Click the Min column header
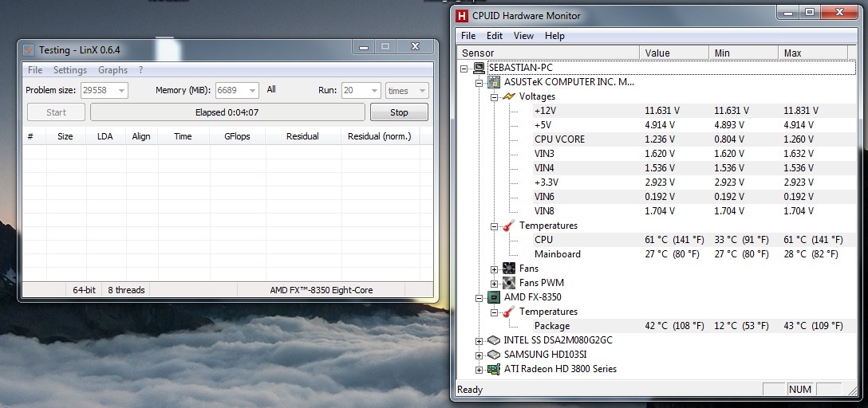This screenshot has width=868, height=408. (744, 53)
